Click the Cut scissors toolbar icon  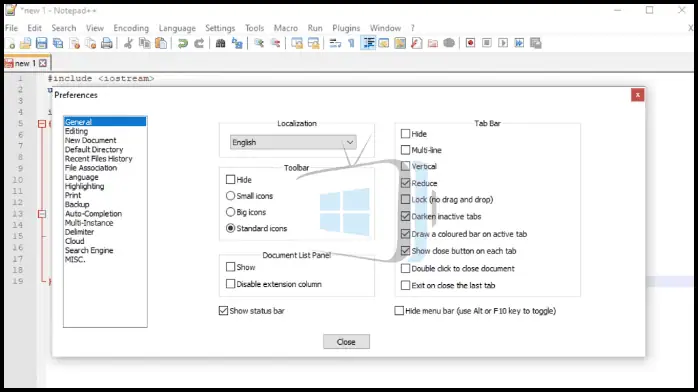(x=128, y=43)
